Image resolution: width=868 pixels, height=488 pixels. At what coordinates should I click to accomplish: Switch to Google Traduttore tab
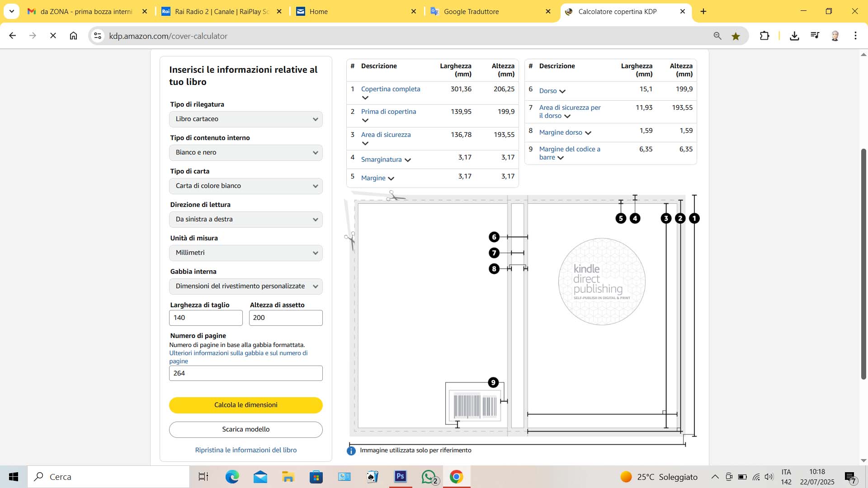tap(471, 12)
